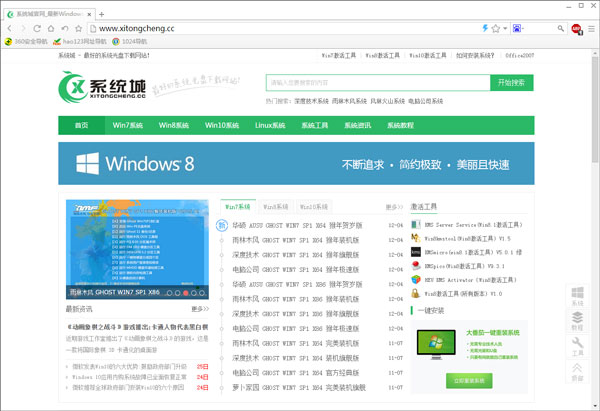This screenshot has width=600, height=411.
Task: Click the 系统城 xitongcheng.cc logo
Action: 102,87
